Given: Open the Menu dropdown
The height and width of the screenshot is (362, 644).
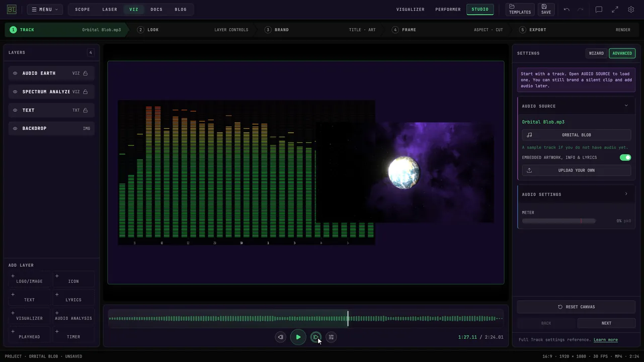Looking at the screenshot, I should click(x=45, y=10).
